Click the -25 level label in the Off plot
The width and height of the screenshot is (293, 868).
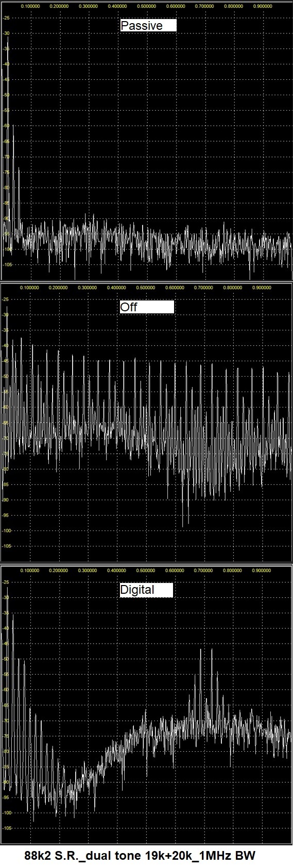[x=6, y=299]
